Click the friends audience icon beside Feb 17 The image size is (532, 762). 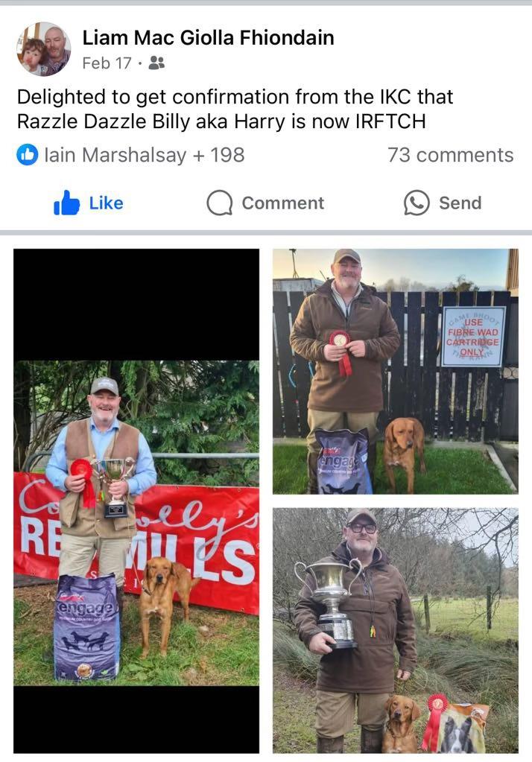[156, 63]
